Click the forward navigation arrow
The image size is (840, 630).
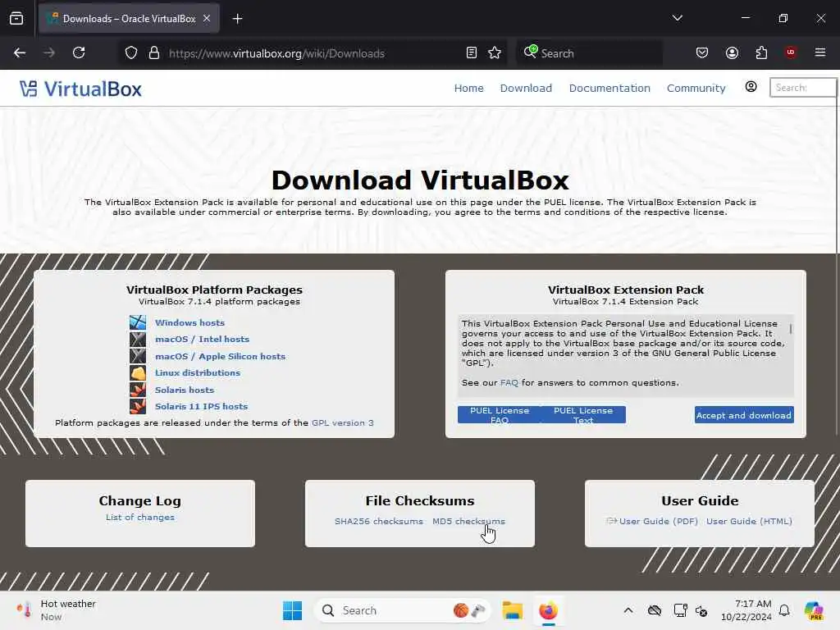pyautogui.click(x=48, y=52)
